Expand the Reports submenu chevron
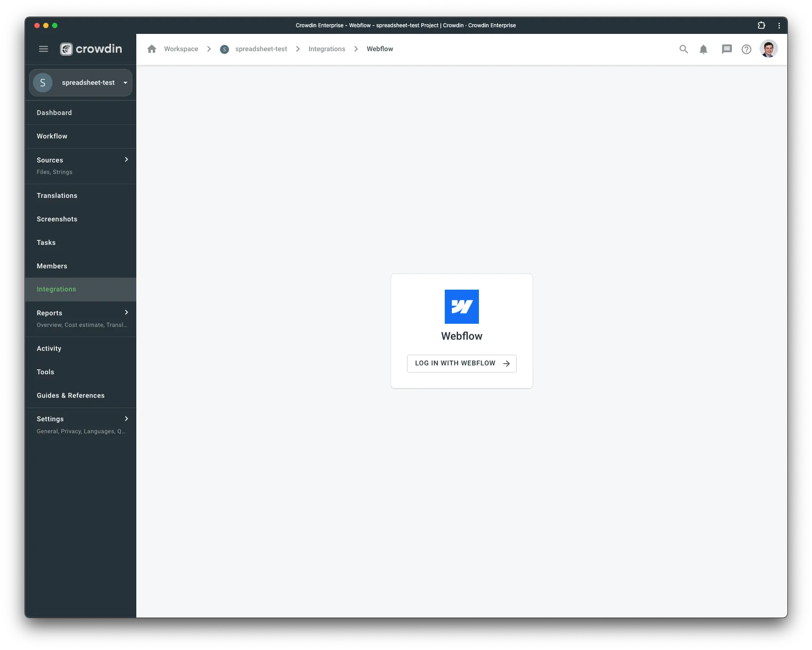 coord(126,313)
